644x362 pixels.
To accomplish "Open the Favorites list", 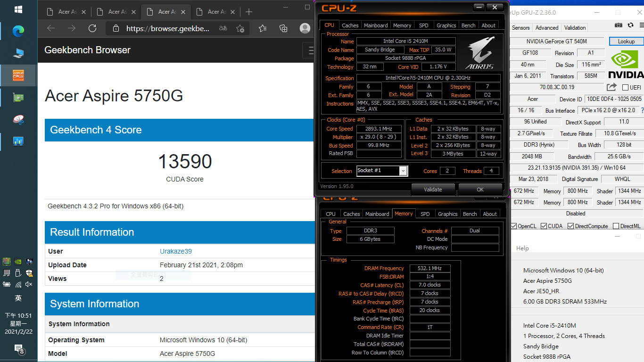I will (x=263, y=28).
